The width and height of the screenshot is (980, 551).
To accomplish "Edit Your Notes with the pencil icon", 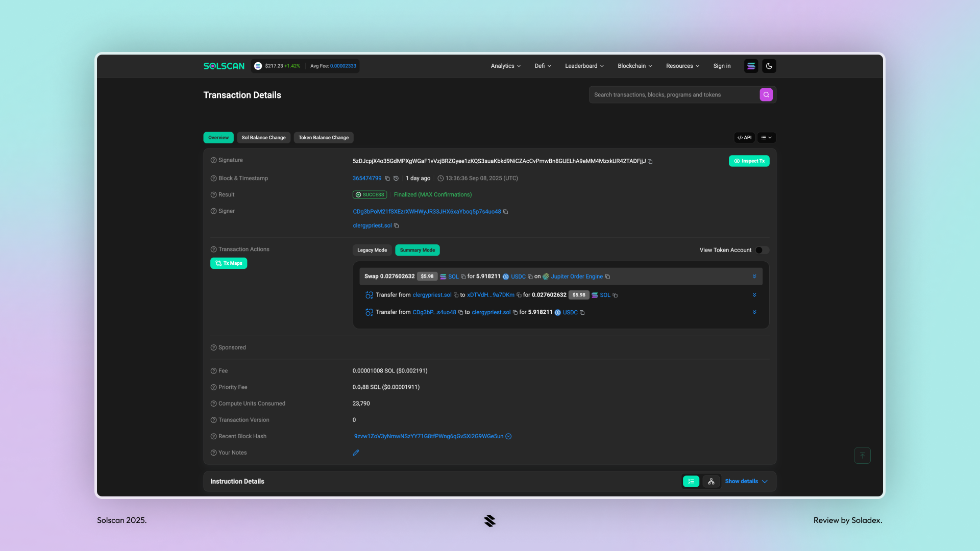I will (356, 453).
